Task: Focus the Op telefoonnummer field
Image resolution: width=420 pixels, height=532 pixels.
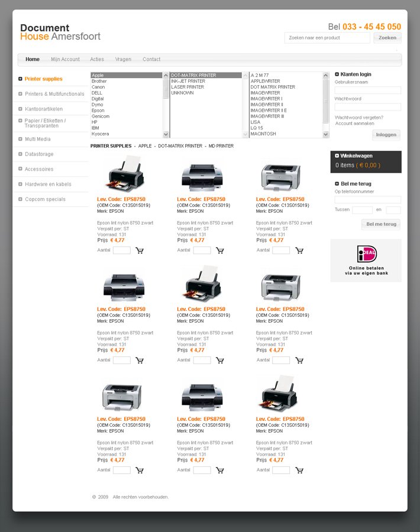Action: pos(368,200)
